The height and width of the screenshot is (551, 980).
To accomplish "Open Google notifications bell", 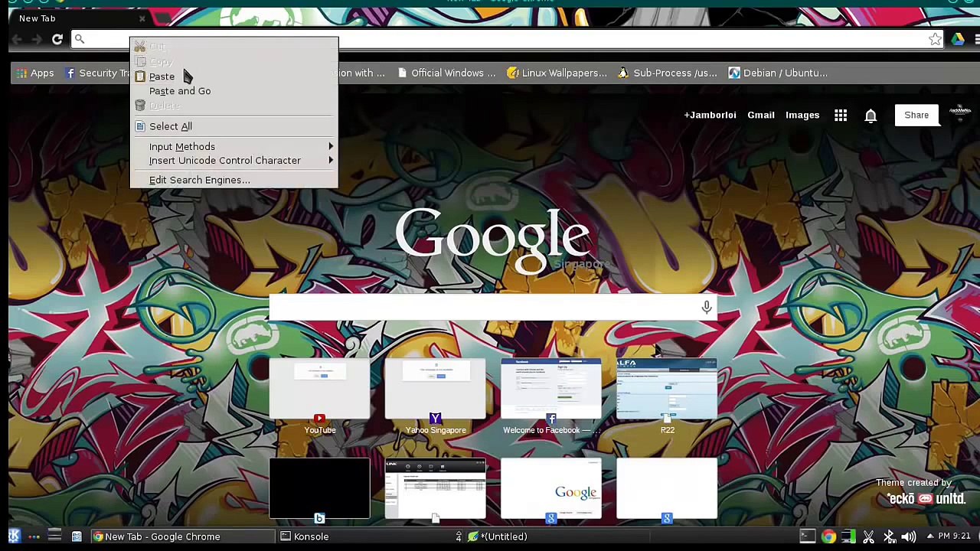I will click(x=871, y=115).
